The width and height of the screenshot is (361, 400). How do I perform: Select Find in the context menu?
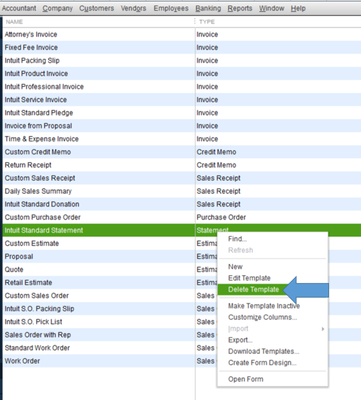coord(237,239)
